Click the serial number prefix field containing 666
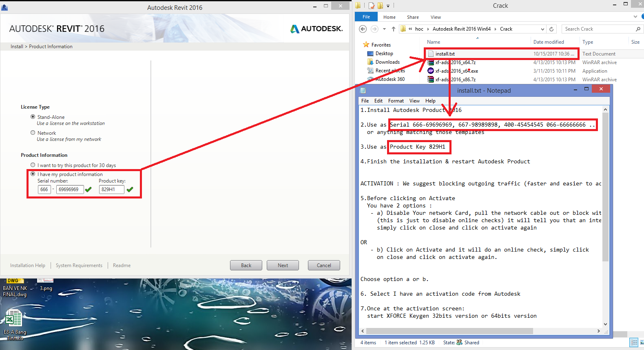 [x=44, y=189]
